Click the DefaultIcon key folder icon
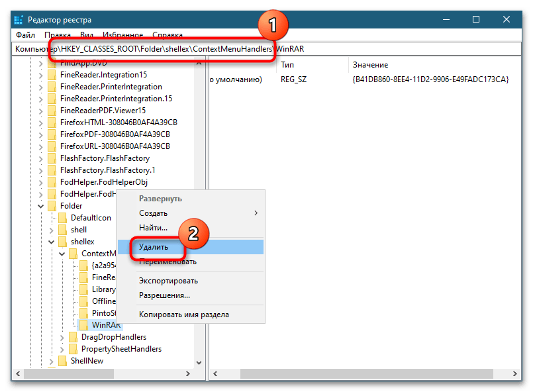This screenshot has width=533, height=392. tap(62, 218)
